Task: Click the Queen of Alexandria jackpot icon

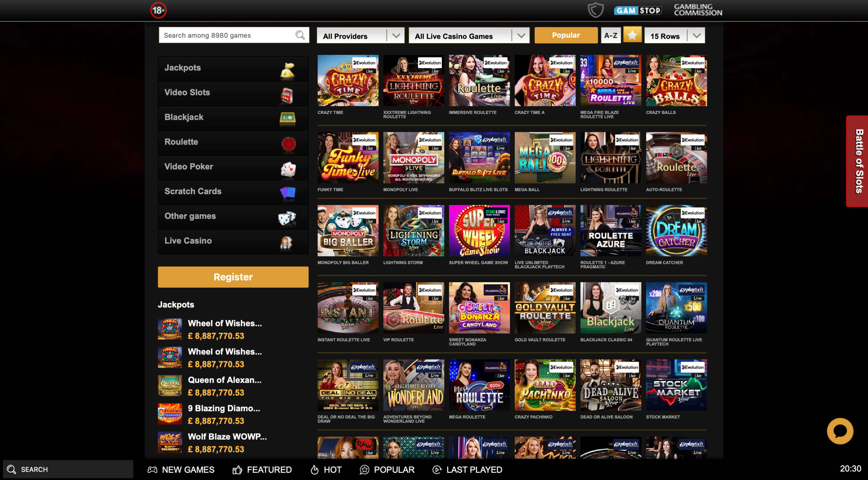Action: [x=170, y=386]
